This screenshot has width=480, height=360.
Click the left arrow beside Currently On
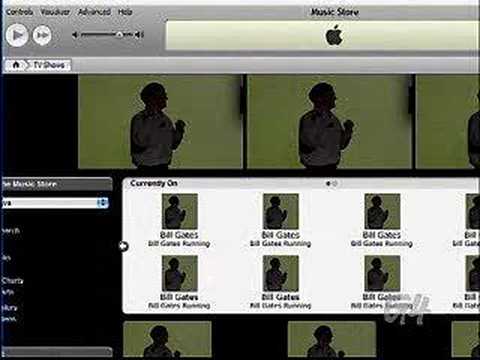(x=123, y=246)
